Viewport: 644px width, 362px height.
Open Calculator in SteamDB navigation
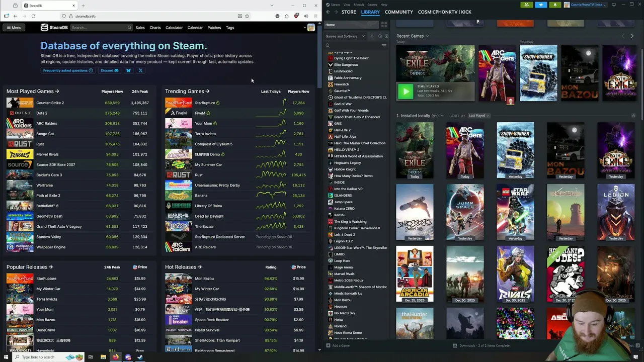pos(174,28)
